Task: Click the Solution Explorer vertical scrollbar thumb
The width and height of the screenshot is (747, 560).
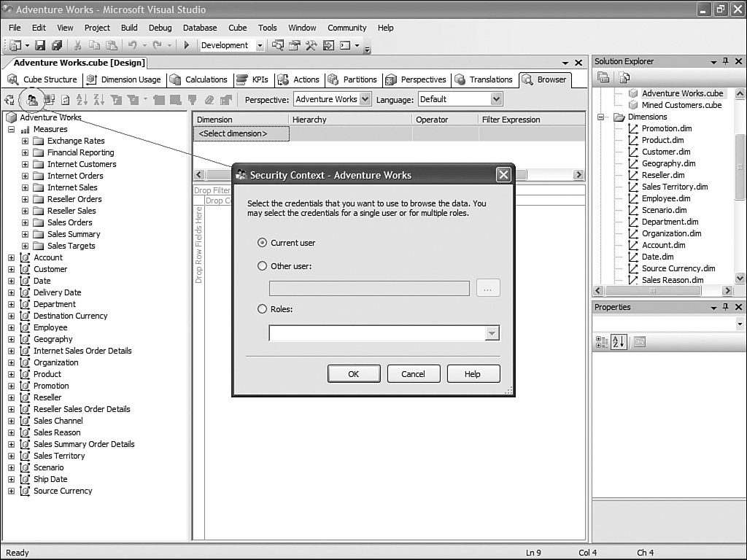Action: [x=740, y=167]
